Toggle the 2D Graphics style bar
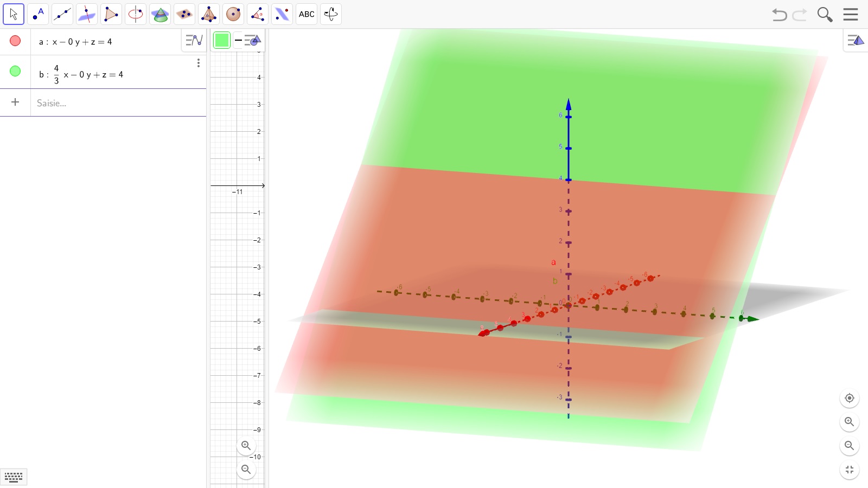This screenshot has width=868, height=488. 253,40
